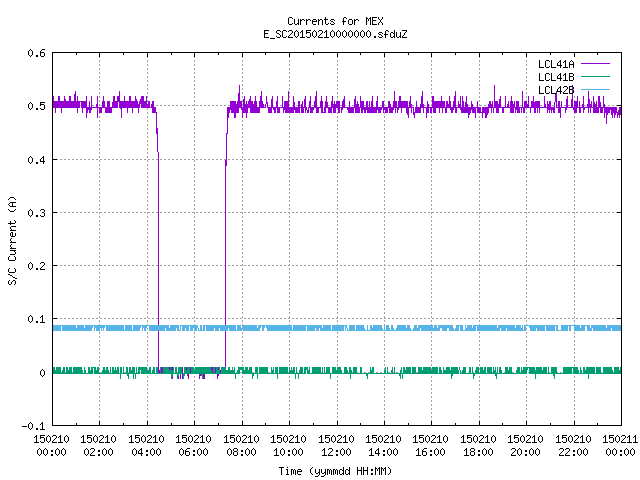Click the y-axis tick value 0.4
The height and width of the screenshot is (480, 640).
[x=36, y=160]
